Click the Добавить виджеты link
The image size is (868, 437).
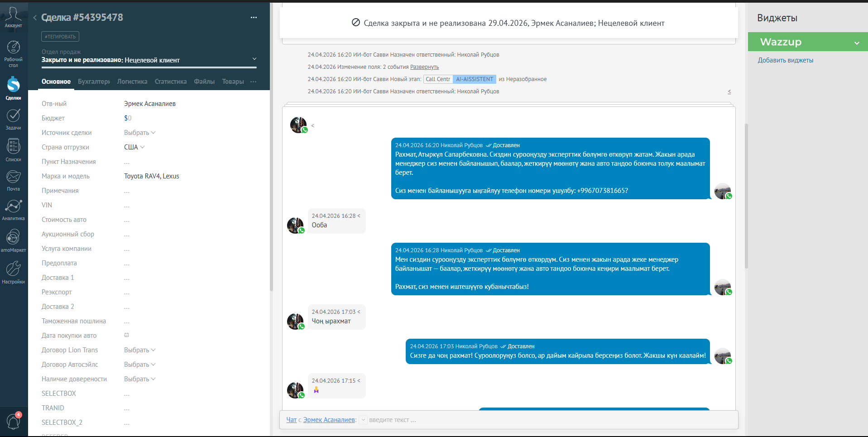tap(786, 60)
